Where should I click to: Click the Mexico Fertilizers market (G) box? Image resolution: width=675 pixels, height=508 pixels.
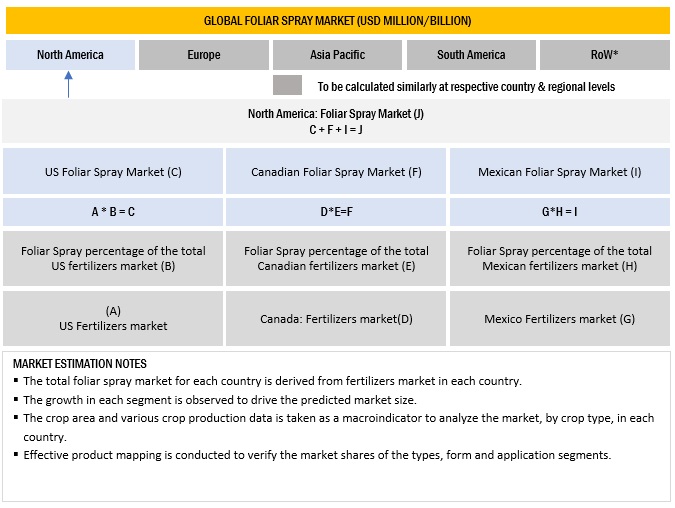tap(560, 318)
